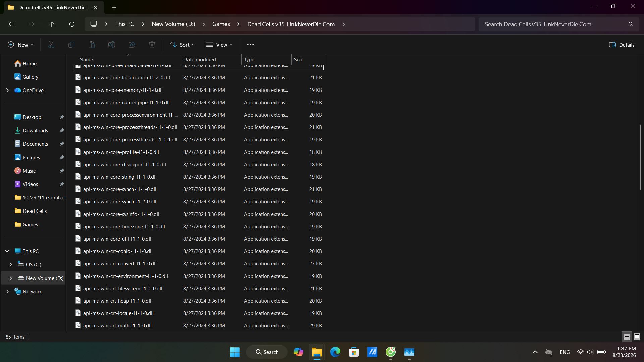Open the Wi-Fi network quick settings
This screenshot has width=644, height=362.
[x=580, y=352]
